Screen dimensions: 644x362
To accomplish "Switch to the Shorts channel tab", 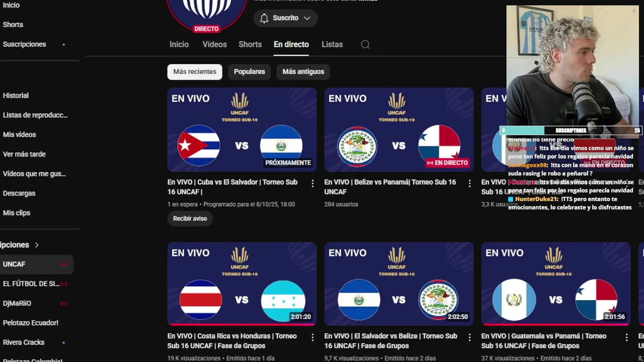I will [x=250, y=44].
